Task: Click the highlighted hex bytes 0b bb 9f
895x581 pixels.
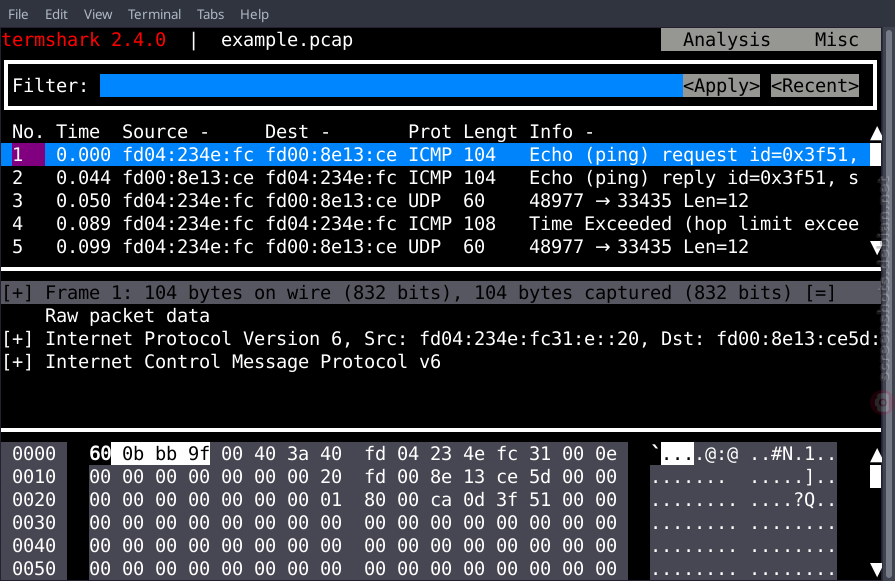Action: [160, 454]
